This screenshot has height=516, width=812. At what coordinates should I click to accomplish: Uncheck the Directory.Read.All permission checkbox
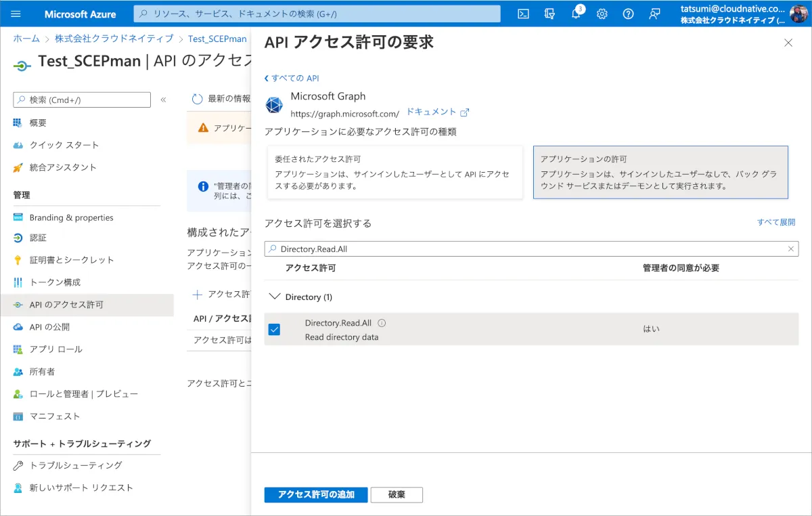point(274,330)
